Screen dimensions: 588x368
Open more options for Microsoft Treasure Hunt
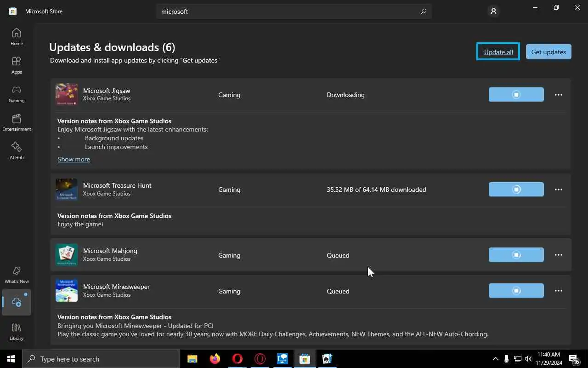(559, 190)
